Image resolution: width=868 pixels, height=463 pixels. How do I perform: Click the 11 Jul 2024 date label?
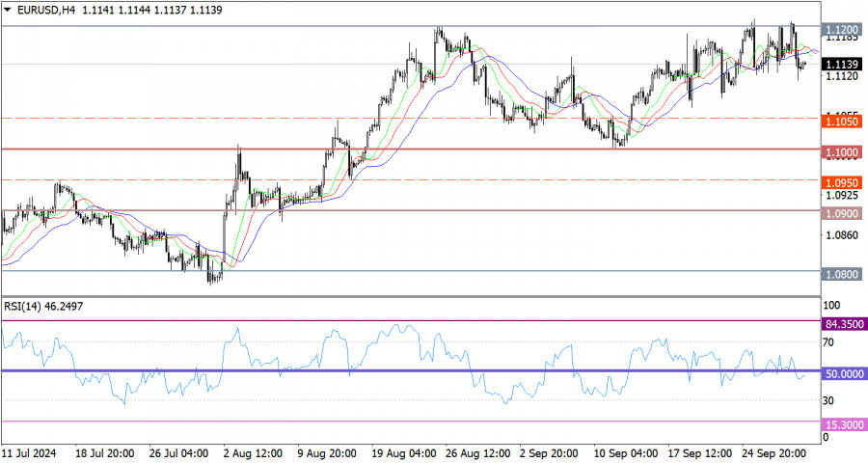pos(29,453)
